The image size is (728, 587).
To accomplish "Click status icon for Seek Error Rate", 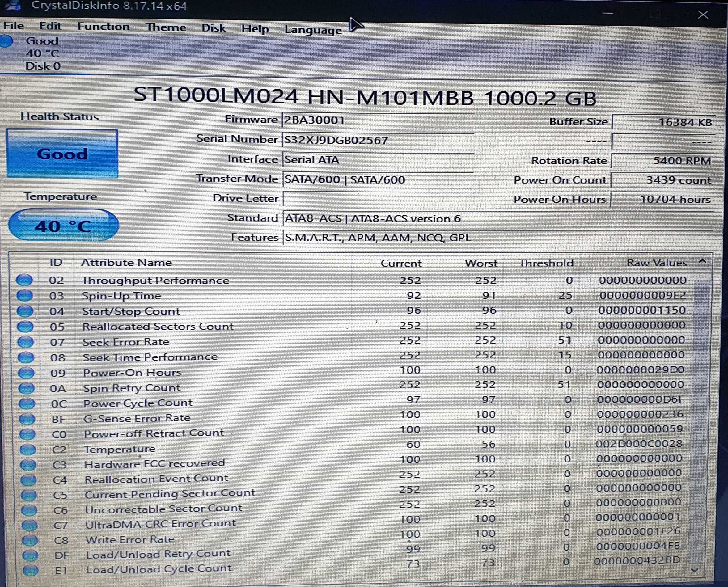I will (x=26, y=342).
